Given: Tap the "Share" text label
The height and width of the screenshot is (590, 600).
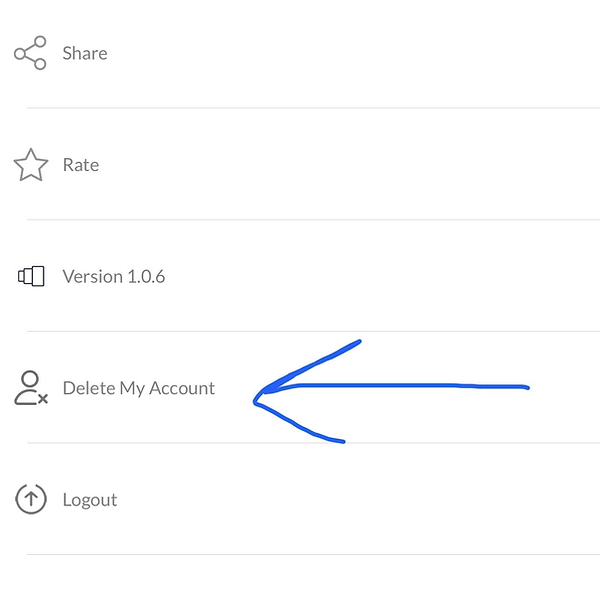Looking at the screenshot, I should tap(85, 53).
